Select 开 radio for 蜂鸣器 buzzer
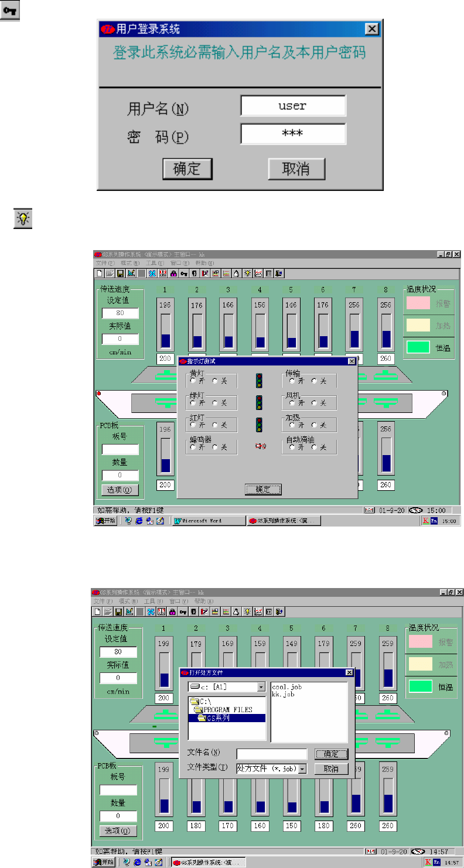464x868 pixels. point(193,447)
